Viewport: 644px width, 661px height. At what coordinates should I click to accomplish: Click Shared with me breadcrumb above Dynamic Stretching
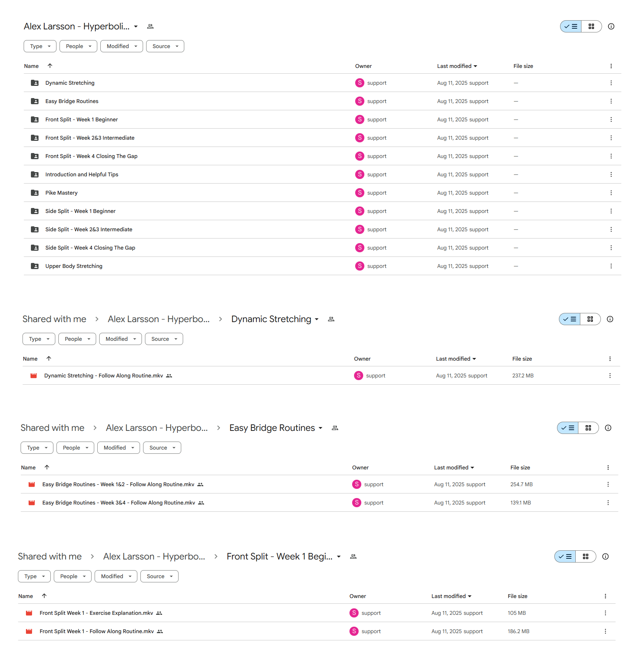tap(55, 319)
